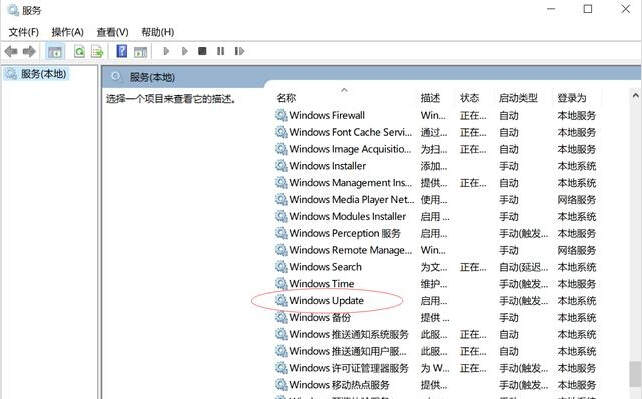
Task: Click 正在... status of Windows Firewall
Action: (473, 116)
